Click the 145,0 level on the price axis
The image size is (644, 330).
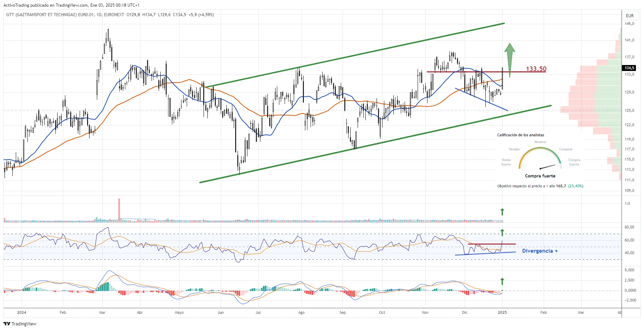click(629, 24)
